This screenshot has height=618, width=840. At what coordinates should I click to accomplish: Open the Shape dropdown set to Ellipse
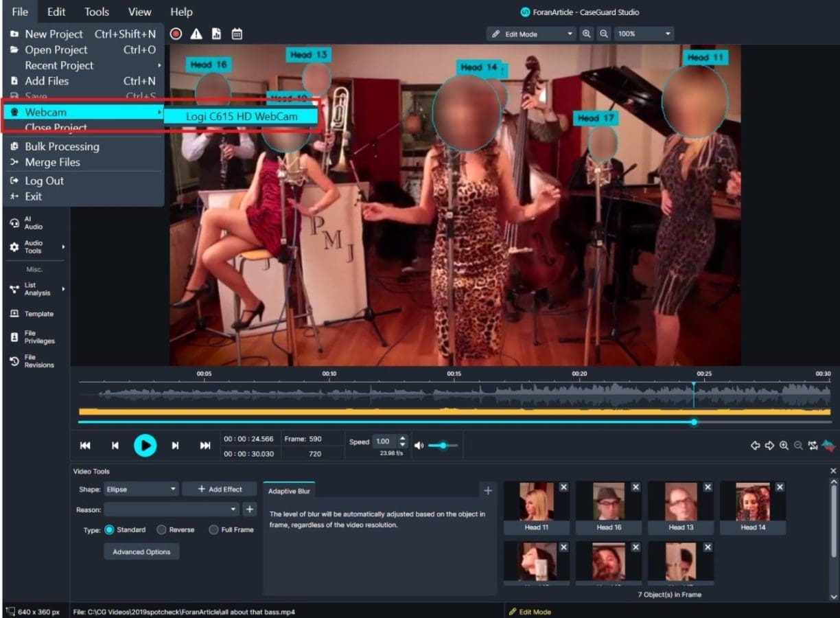click(x=141, y=489)
